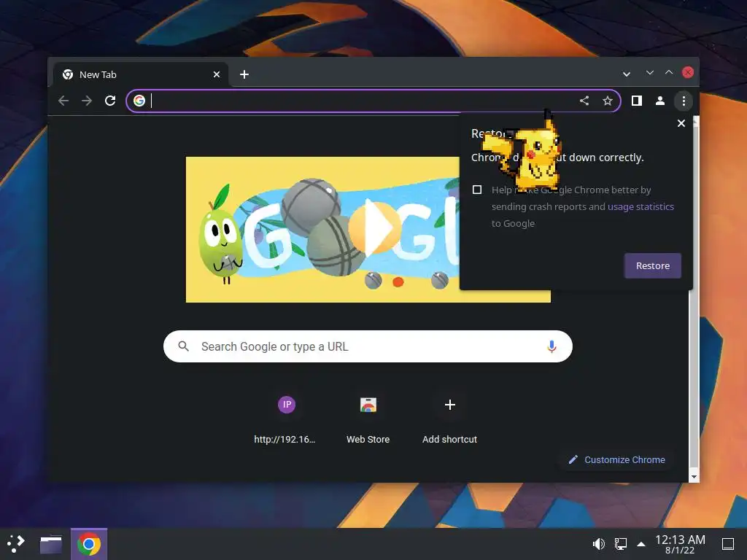Expand hidden system tray icons arrow

click(x=641, y=544)
